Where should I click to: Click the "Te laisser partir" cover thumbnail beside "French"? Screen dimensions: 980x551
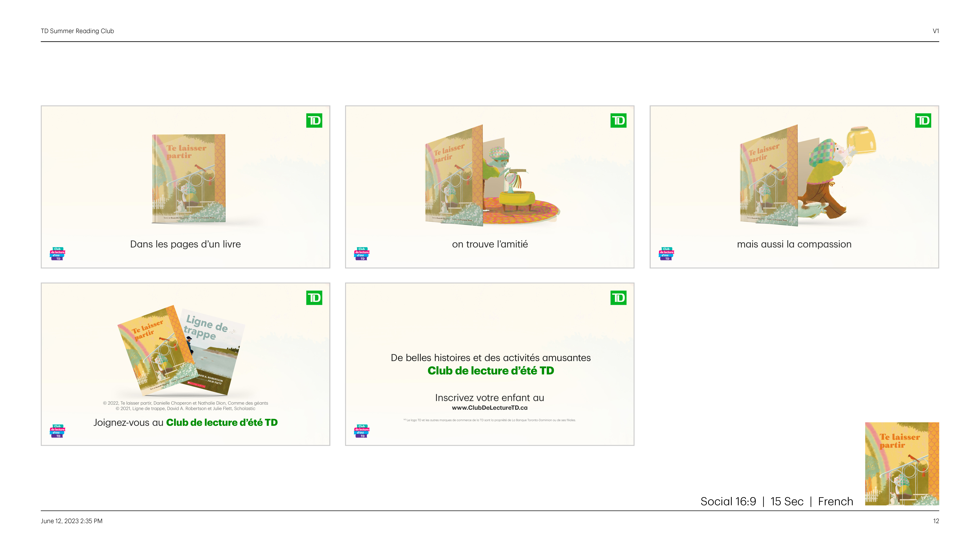pyautogui.click(x=902, y=464)
